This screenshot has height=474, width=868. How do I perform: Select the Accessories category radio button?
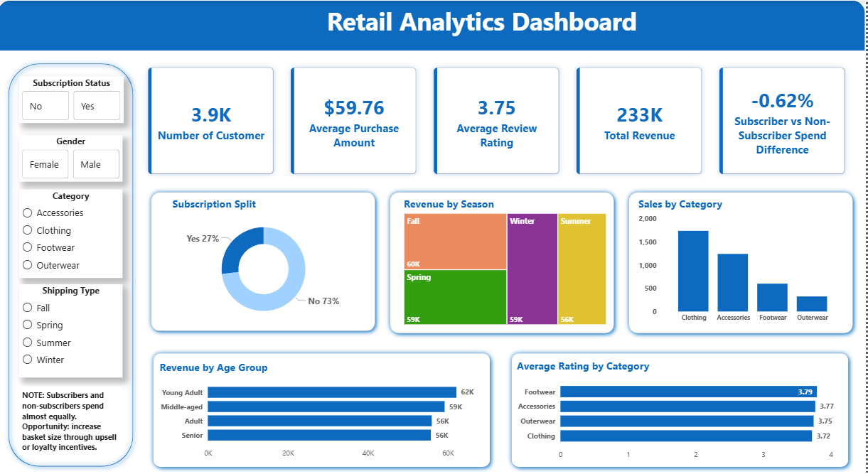28,212
